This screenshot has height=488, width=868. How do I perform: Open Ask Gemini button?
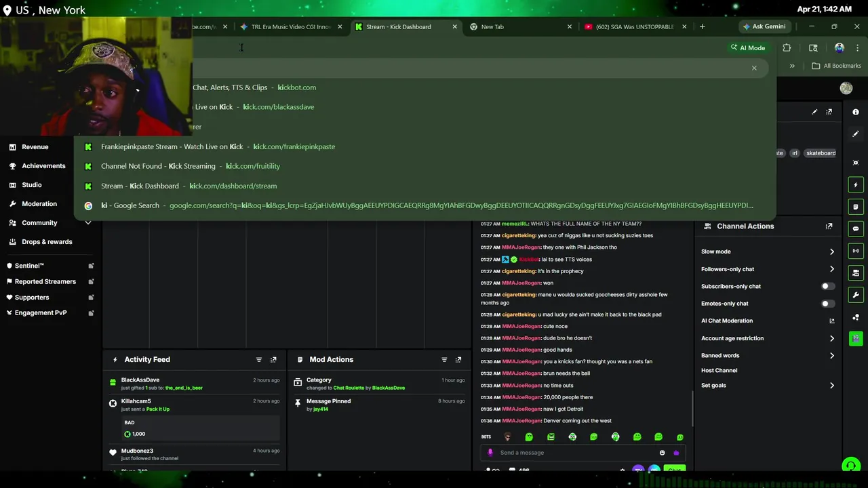point(764,26)
